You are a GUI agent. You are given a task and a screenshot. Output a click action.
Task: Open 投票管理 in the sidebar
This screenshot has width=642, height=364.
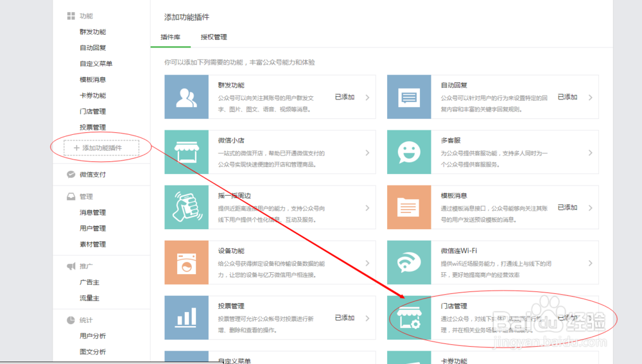click(93, 127)
